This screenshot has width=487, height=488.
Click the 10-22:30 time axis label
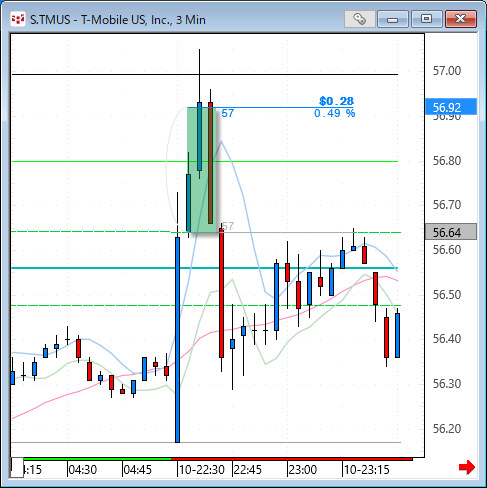coord(202,470)
